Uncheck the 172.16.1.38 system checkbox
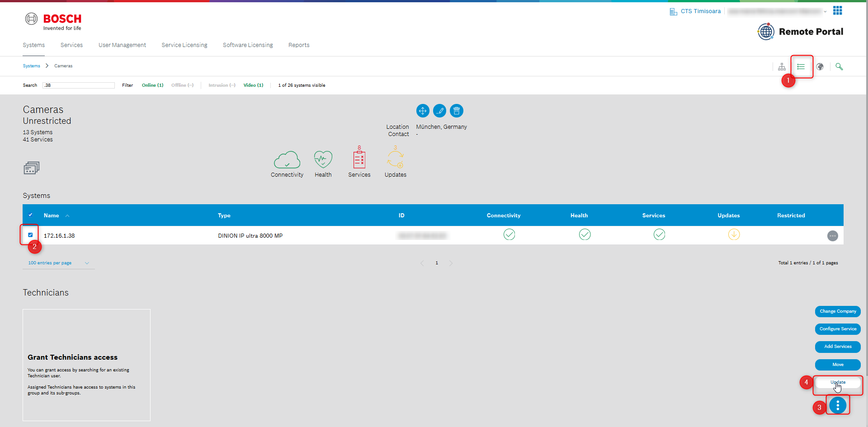Viewport: 868px width, 427px height. 30,235
